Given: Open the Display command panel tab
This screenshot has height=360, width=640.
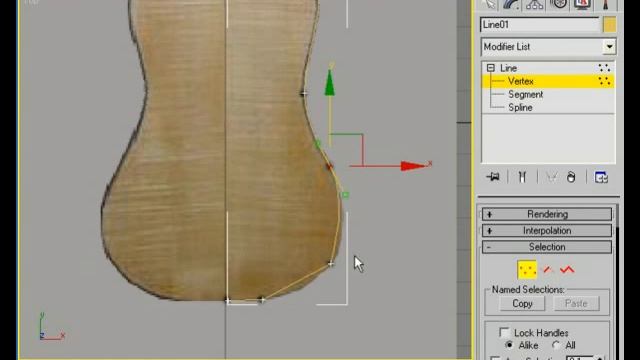Looking at the screenshot, I should point(582,4).
